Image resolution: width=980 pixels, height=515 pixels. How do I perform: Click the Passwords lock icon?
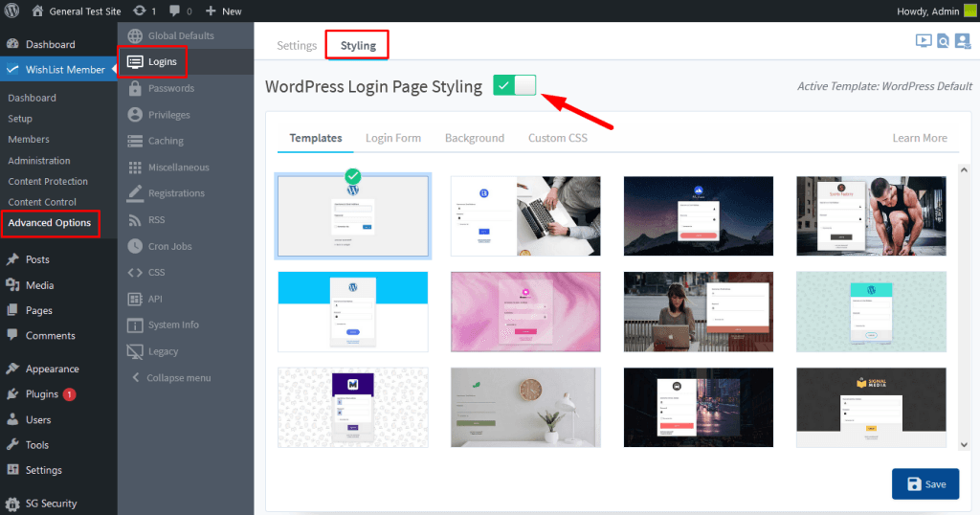pos(134,88)
